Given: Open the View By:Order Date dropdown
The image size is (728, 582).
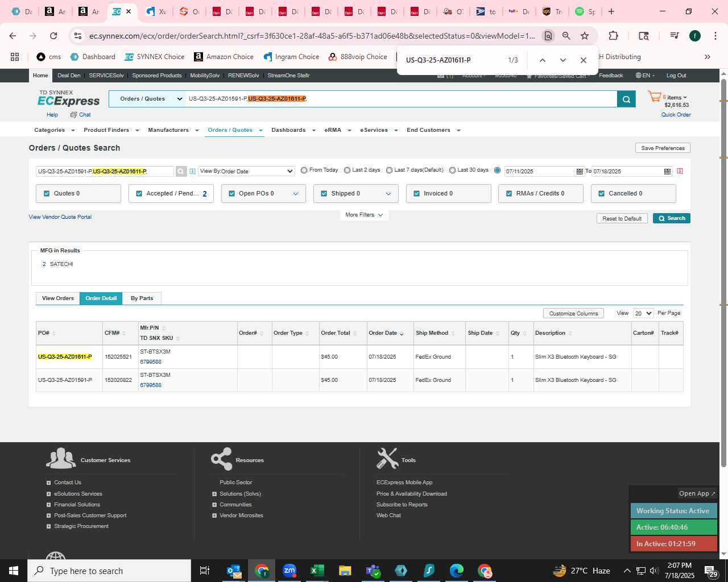Looking at the screenshot, I should [x=246, y=171].
